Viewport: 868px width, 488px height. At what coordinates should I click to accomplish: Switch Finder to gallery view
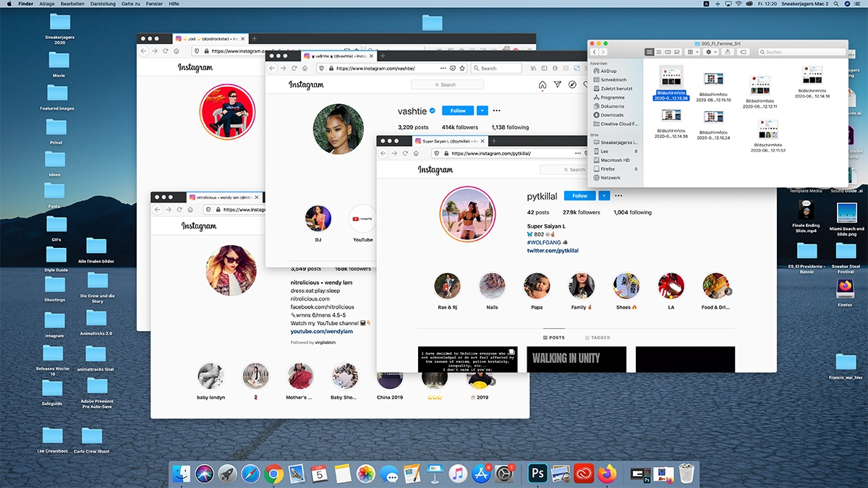click(x=677, y=52)
